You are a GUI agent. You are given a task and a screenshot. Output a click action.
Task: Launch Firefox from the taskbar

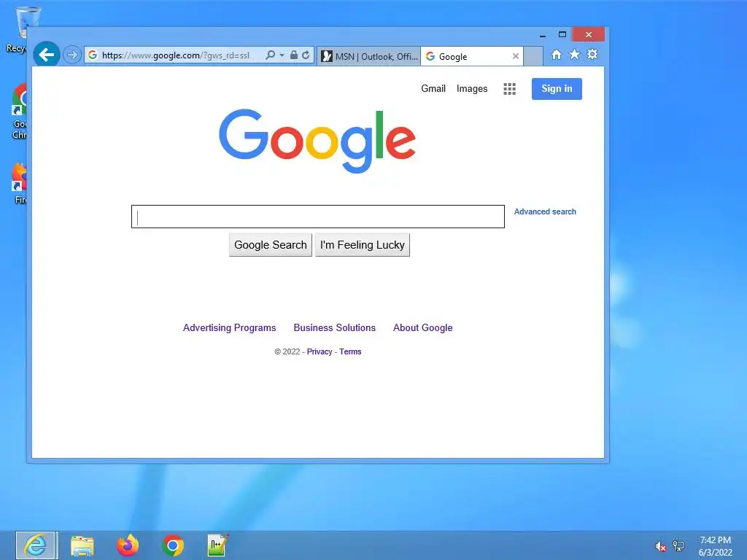point(128,545)
